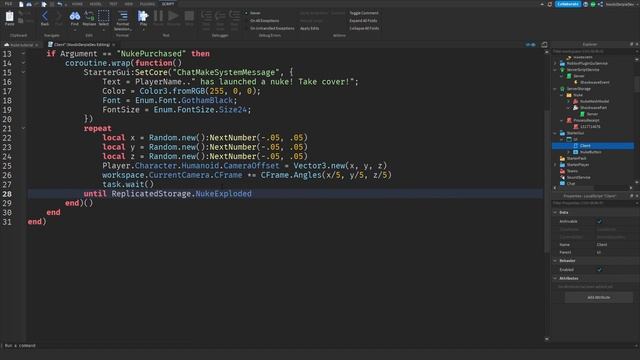
Task: Select the Client script editor tab
Action: [81, 44]
